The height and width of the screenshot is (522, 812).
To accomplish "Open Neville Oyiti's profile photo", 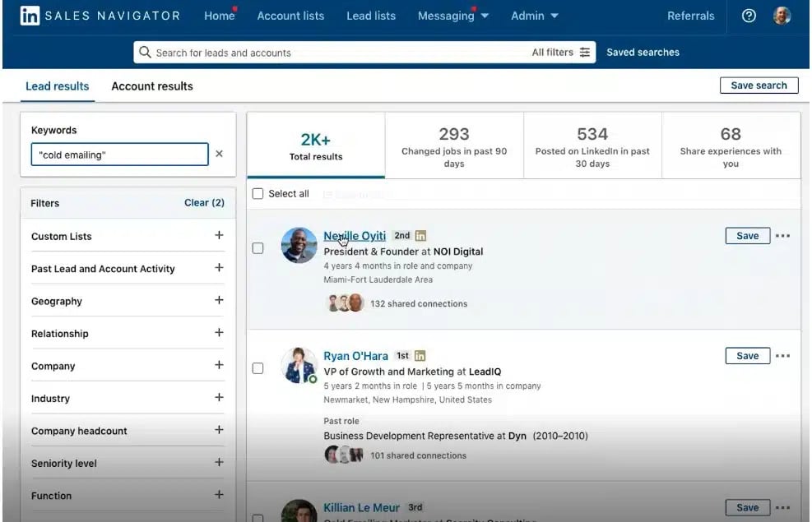I will pos(299,245).
